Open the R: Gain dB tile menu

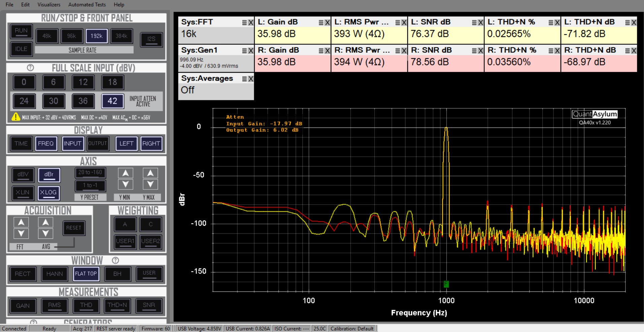pos(321,51)
